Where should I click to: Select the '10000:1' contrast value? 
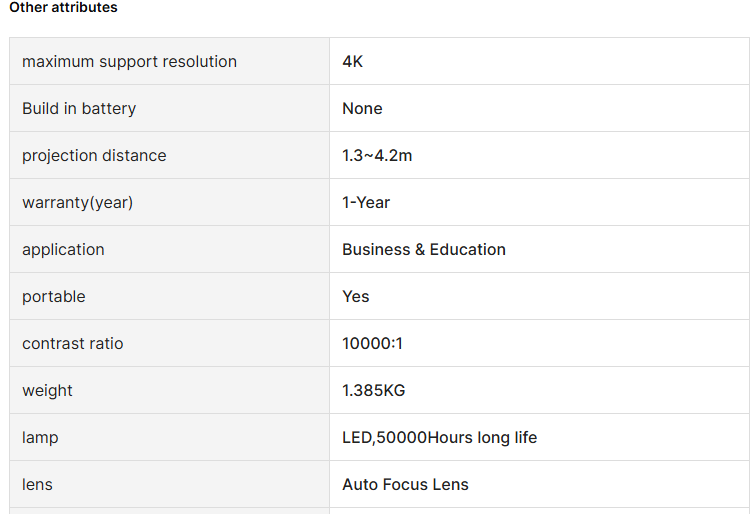pos(372,344)
